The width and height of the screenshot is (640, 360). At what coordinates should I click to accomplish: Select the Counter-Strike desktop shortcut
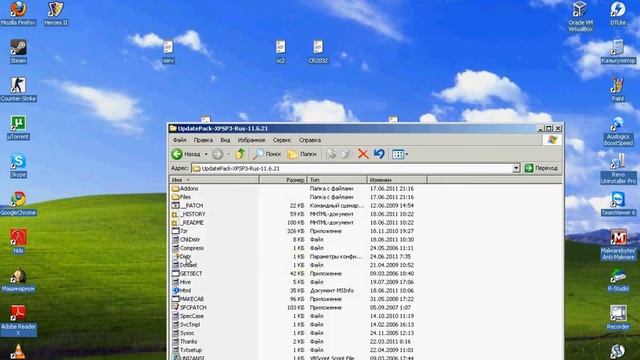18,89
